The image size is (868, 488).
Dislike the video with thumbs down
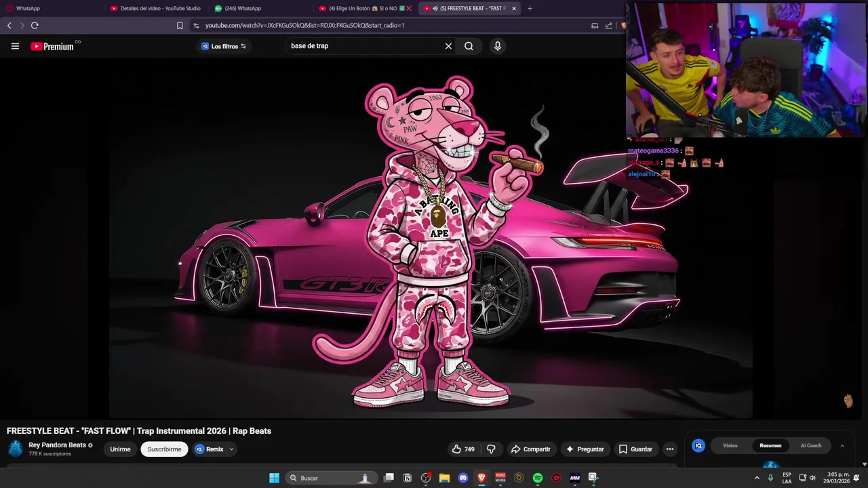point(492,449)
